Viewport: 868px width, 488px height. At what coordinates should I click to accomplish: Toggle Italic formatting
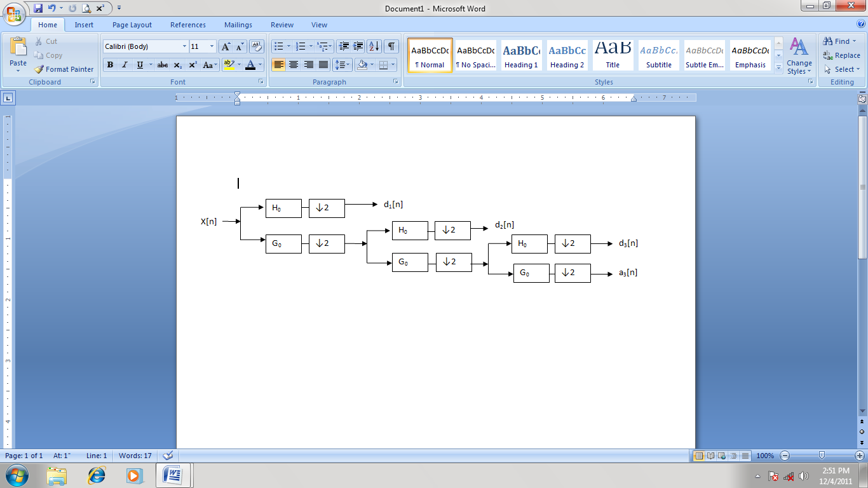pos(125,65)
